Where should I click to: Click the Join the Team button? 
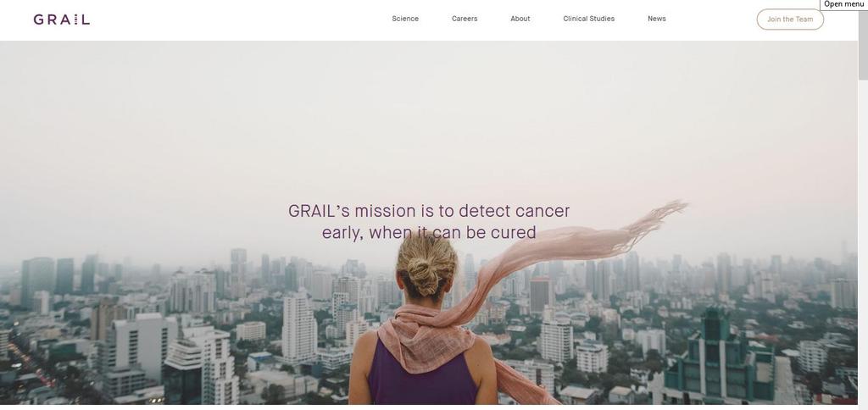point(790,19)
